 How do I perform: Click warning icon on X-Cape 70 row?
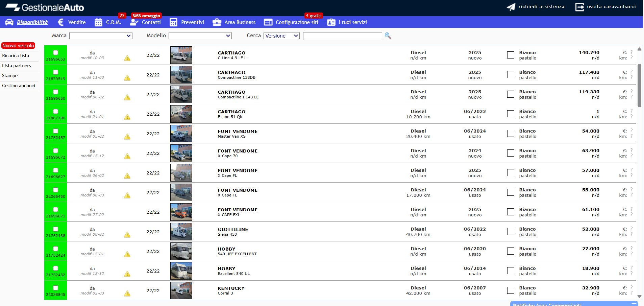(127, 156)
